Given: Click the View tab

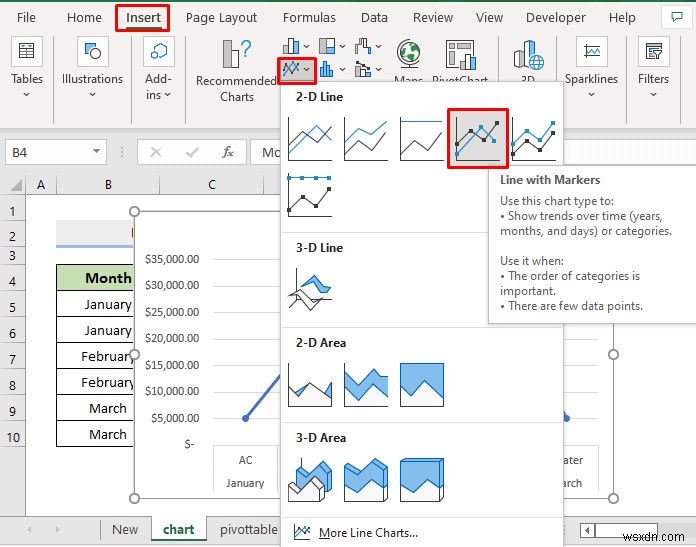Looking at the screenshot, I should (489, 17).
